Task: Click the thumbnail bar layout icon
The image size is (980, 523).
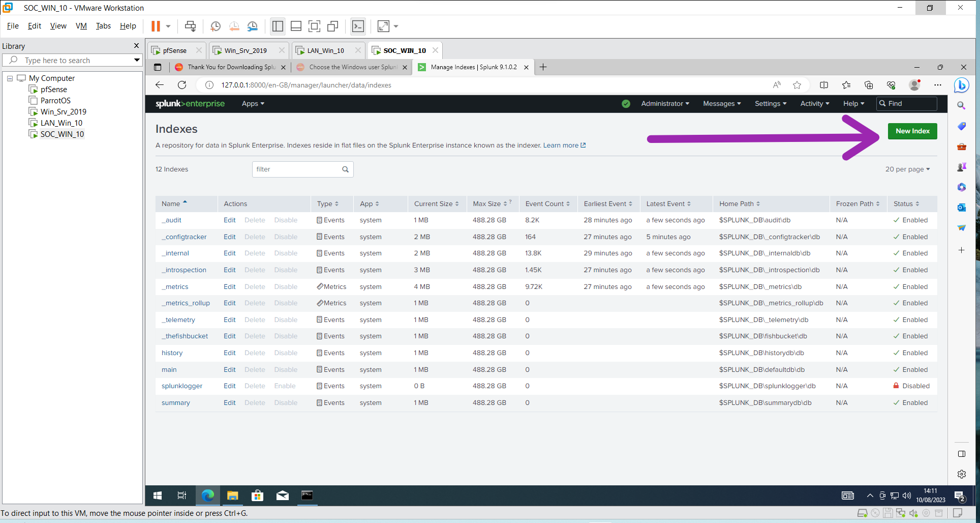Action: click(x=296, y=26)
